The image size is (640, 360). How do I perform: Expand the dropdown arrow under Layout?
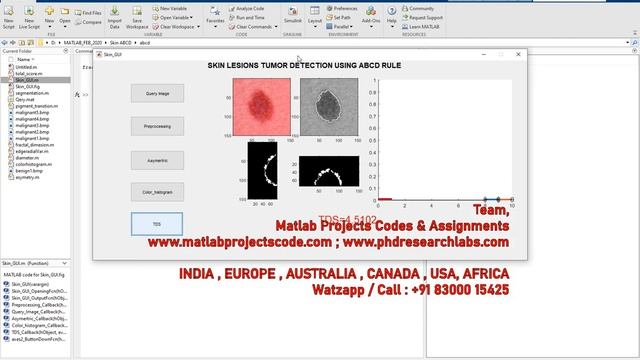pyautogui.click(x=315, y=27)
